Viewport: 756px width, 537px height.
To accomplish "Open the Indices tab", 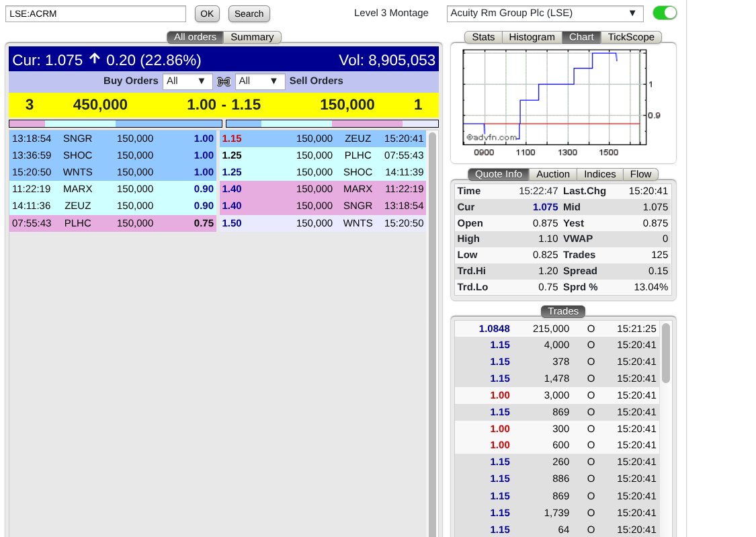I will click(x=600, y=174).
